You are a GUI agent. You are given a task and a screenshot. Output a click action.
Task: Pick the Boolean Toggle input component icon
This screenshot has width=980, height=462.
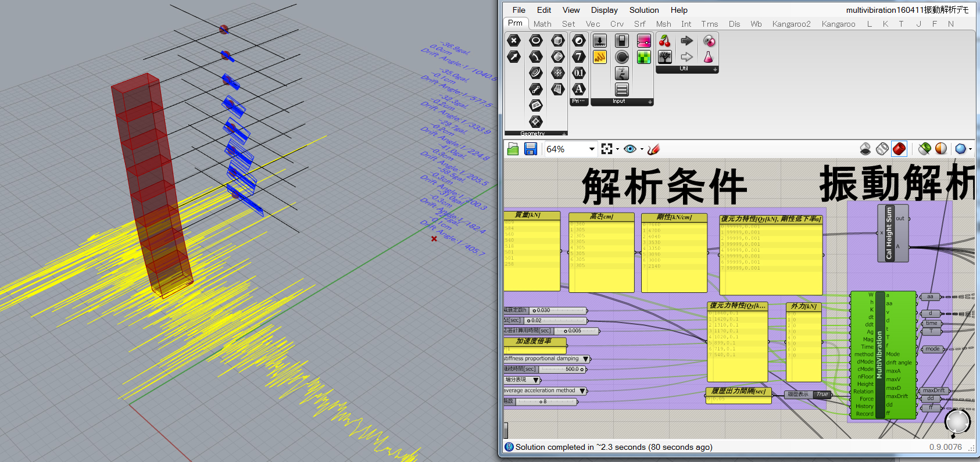(x=622, y=41)
